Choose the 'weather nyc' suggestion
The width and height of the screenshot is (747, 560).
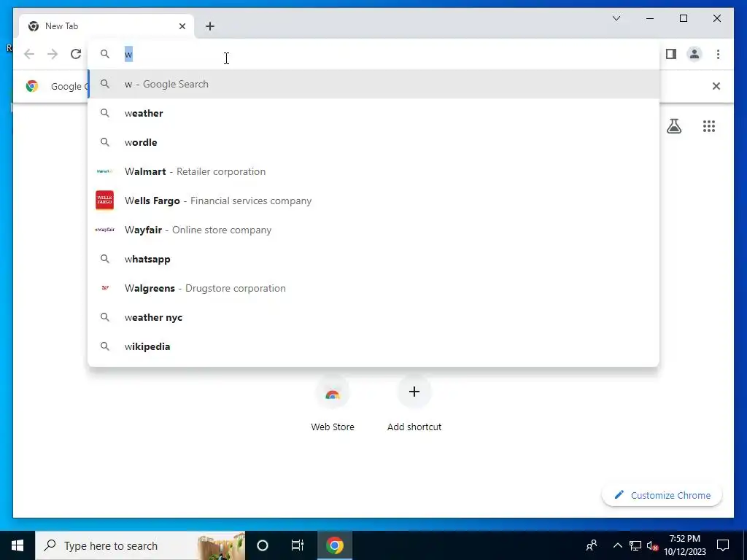(x=373, y=317)
